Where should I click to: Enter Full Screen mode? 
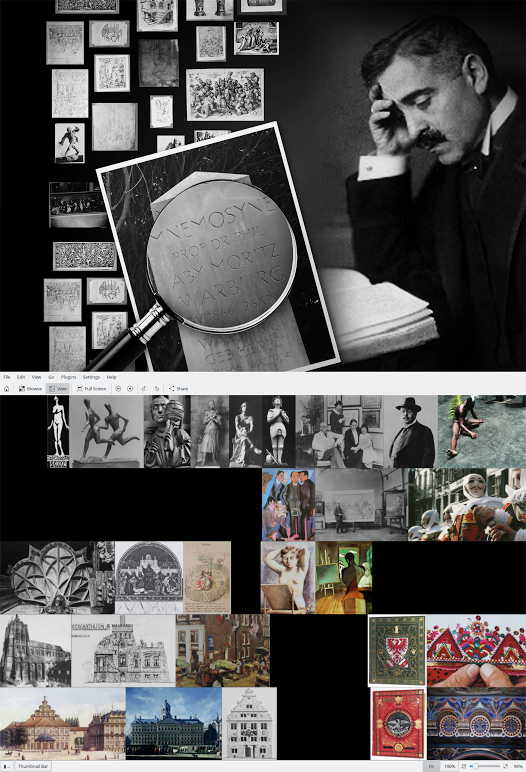coord(92,389)
